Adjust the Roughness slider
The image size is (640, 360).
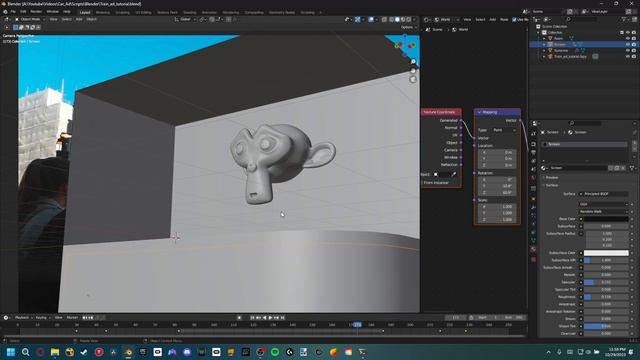(x=606, y=297)
